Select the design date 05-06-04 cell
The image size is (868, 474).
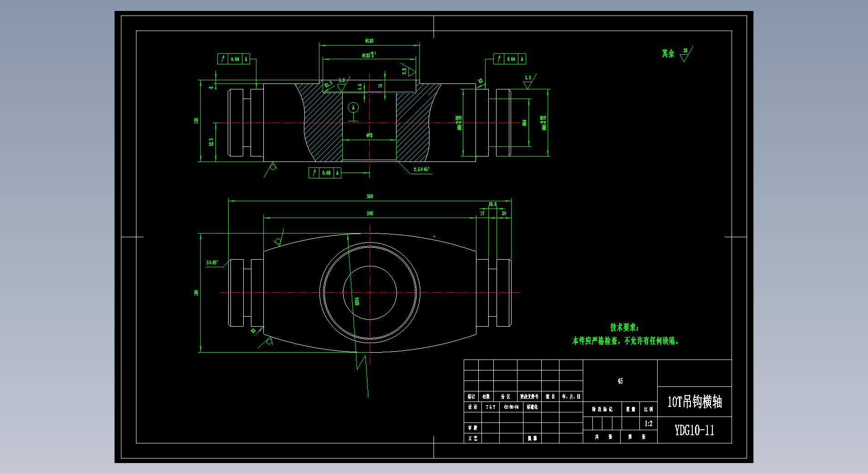[x=511, y=407]
